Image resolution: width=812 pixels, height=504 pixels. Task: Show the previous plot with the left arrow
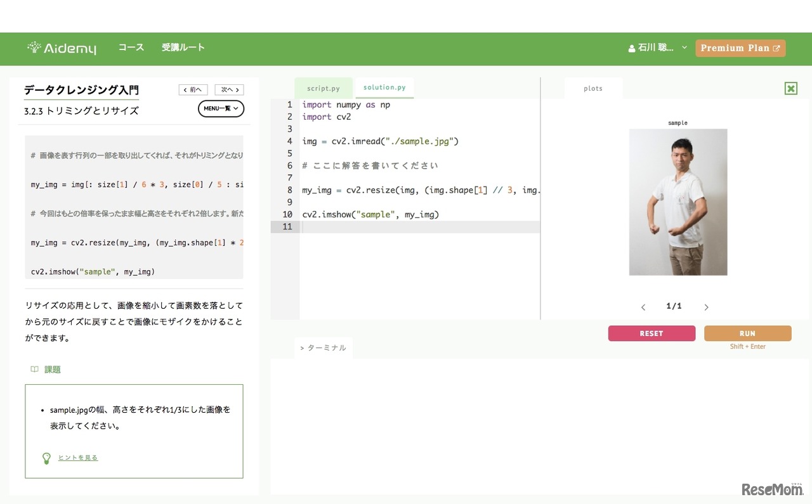pyautogui.click(x=643, y=306)
